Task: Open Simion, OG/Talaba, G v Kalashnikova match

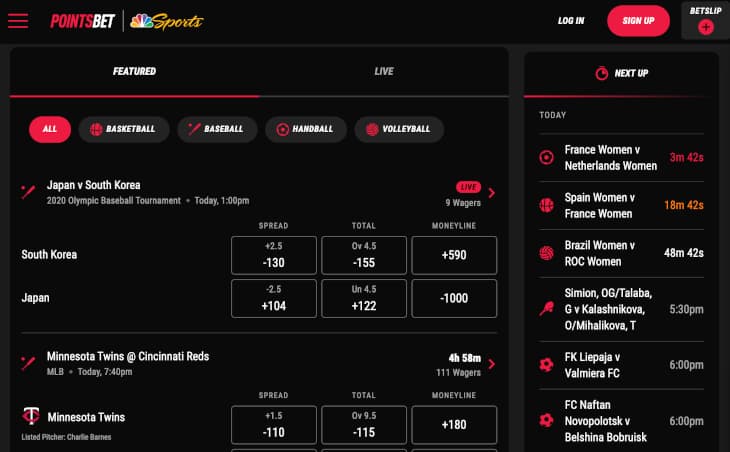Action: 621,310
